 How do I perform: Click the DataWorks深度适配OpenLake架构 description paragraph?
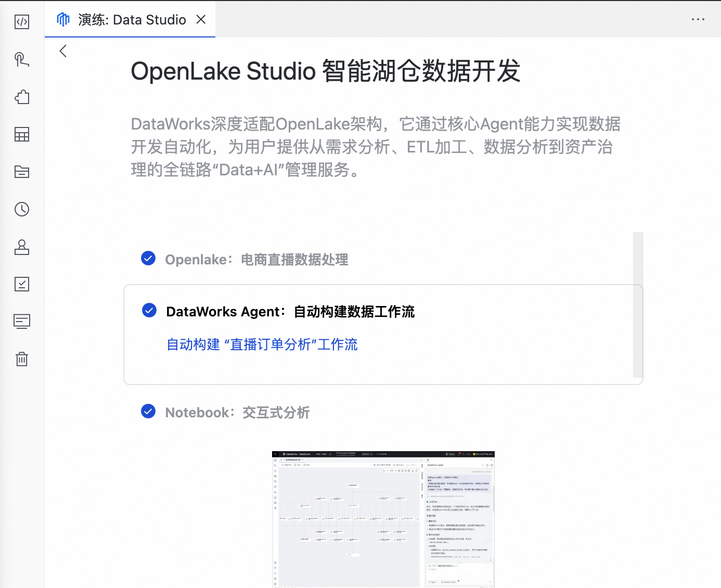tap(376, 147)
